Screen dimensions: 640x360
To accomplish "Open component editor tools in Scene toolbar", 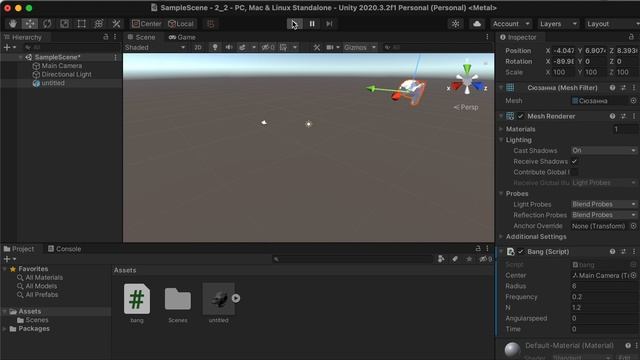I will tap(317, 47).
